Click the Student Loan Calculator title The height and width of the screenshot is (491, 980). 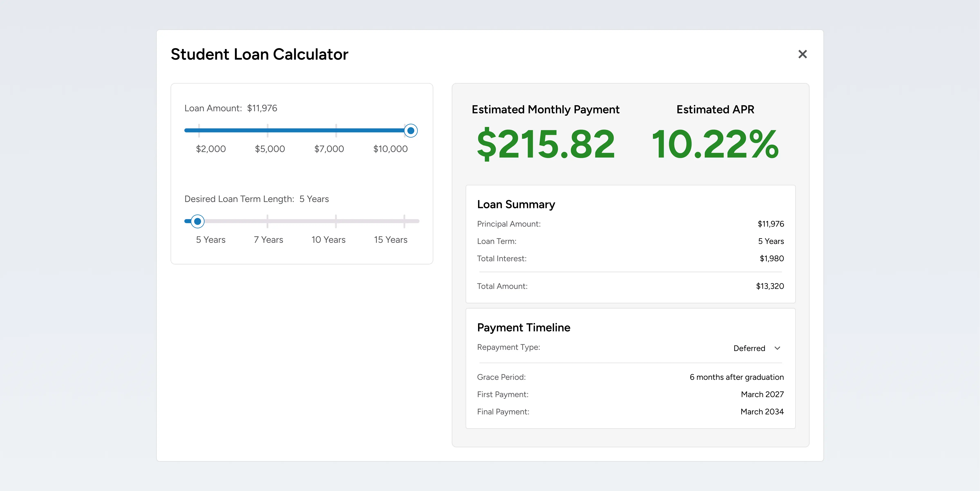tap(259, 54)
